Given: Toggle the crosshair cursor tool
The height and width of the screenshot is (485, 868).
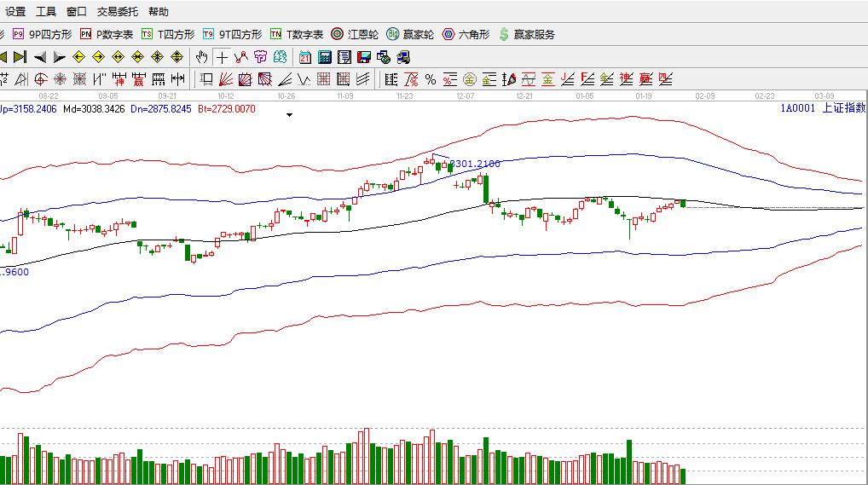Looking at the screenshot, I should 222,57.
